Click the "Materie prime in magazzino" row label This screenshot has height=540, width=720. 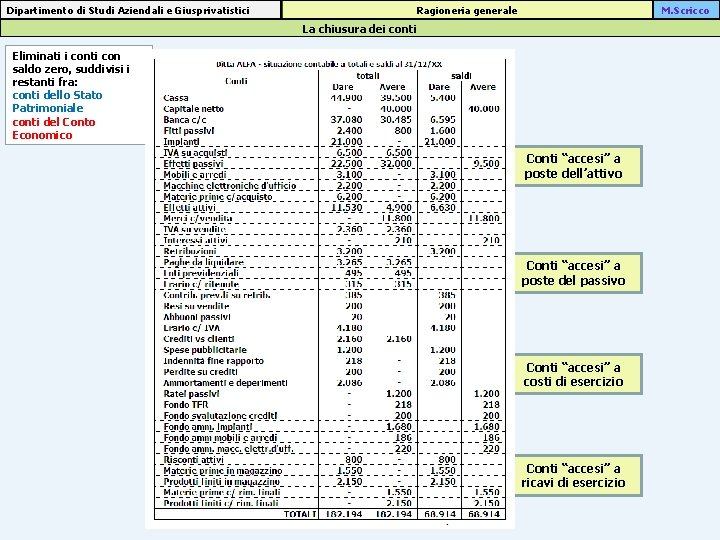point(223,471)
